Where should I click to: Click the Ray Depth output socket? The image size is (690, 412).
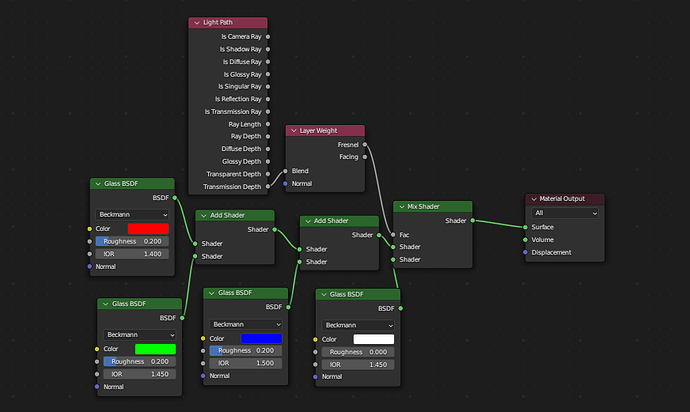(268, 136)
